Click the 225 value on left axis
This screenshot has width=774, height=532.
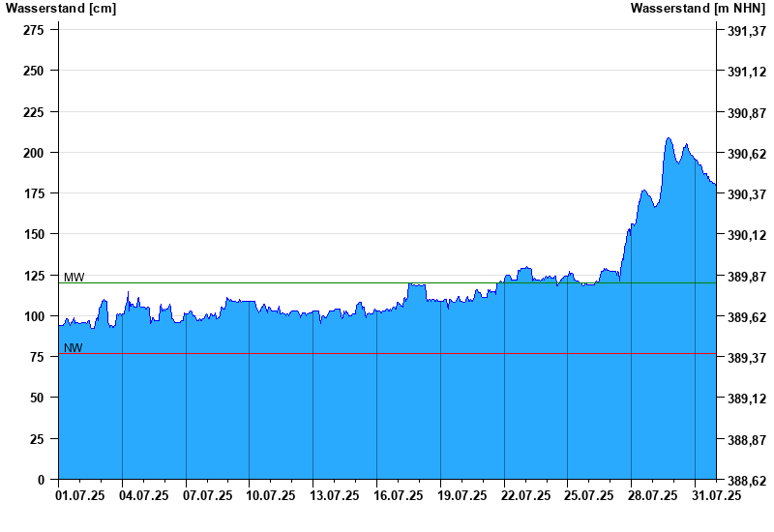(34, 112)
